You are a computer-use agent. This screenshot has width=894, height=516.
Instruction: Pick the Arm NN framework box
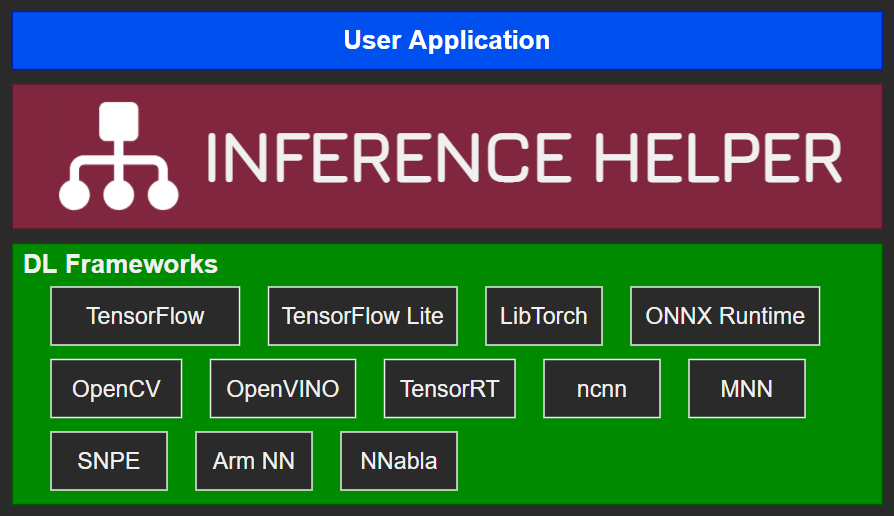pyautogui.click(x=254, y=461)
